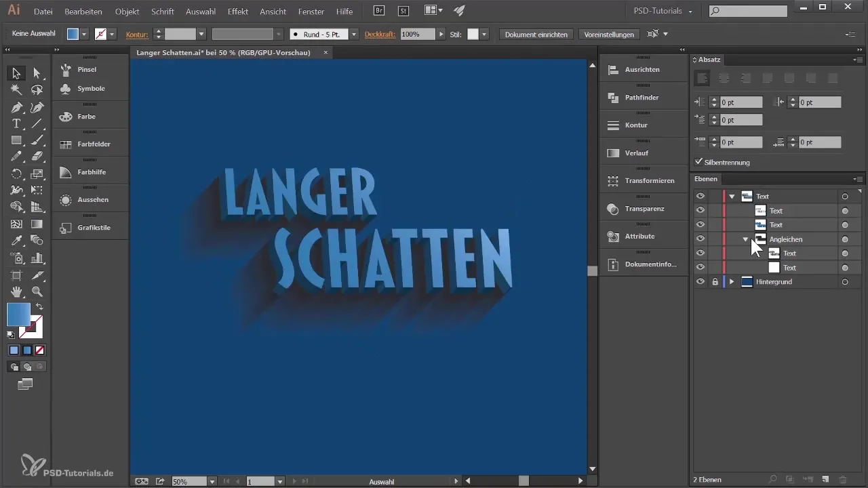Hide the Angleichen sublayer eye
Image resolution: width=868 pixels, height=488 pixels.
(701, 239)
